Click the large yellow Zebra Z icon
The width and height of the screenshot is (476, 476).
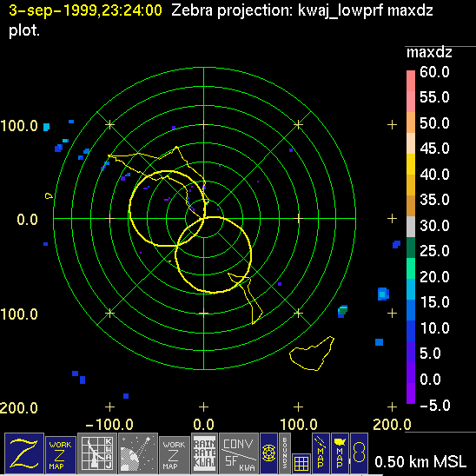[x=24, y=453]
